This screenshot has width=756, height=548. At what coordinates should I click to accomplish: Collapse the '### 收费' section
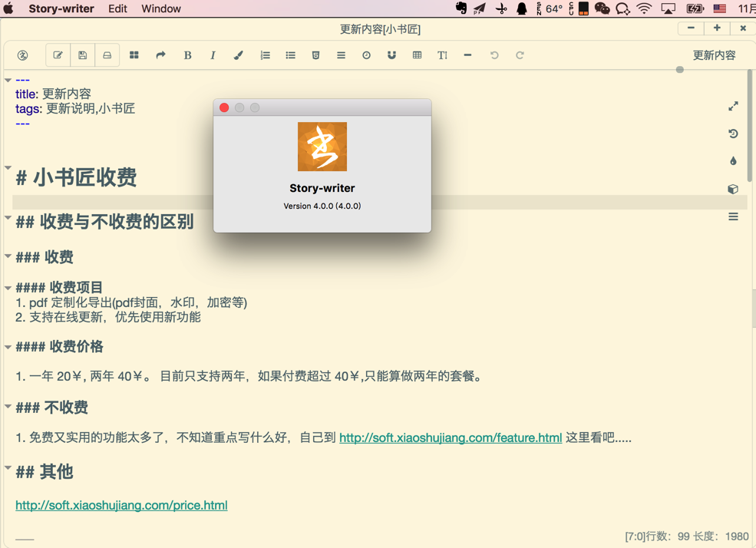click(8, 256)
